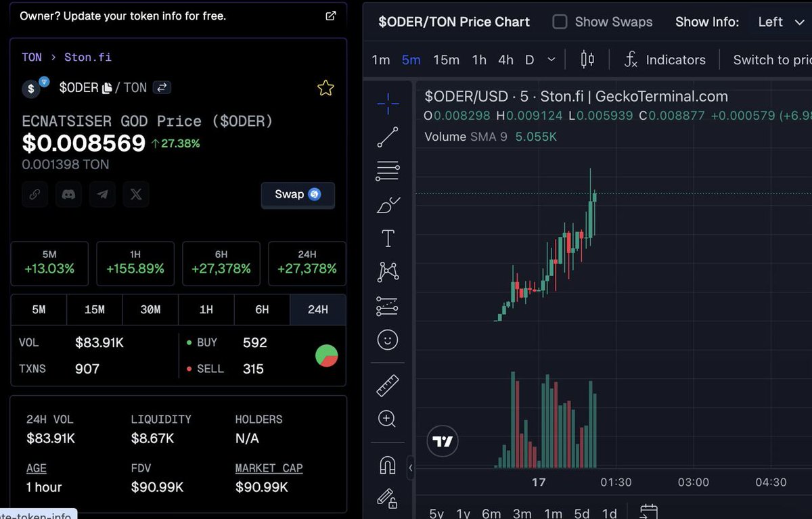
Task: Select the 30M stats tab
Action: (150, 309)
